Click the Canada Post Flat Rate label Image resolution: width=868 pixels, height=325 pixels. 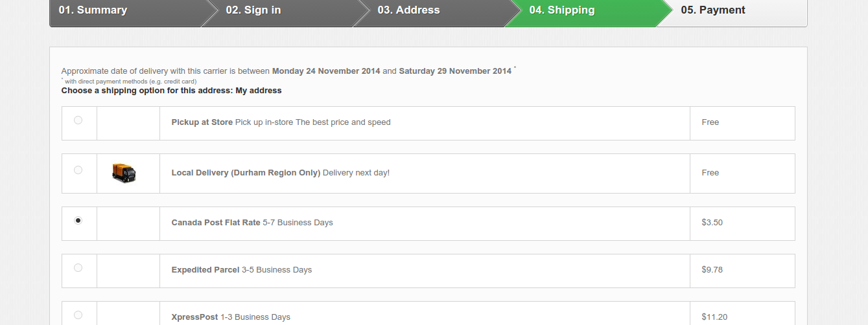tap(215, 223)
